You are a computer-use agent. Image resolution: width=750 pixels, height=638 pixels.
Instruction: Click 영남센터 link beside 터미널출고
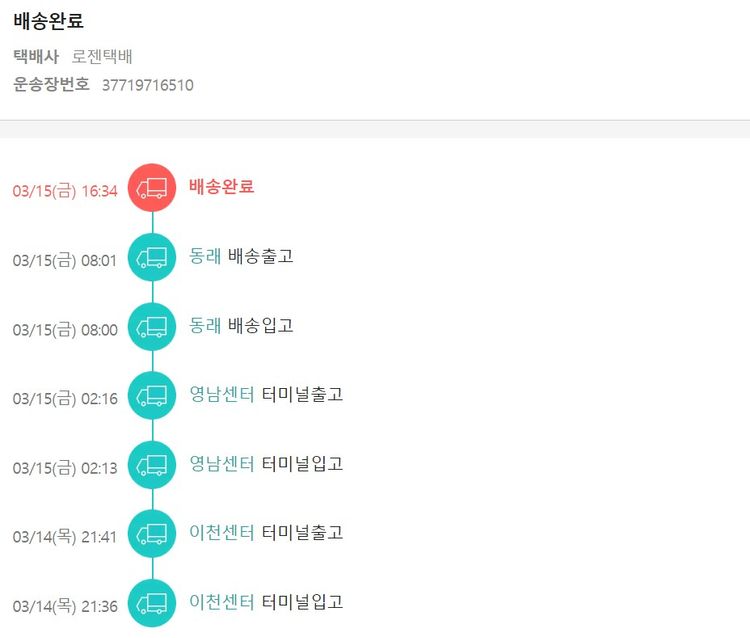point(221,394)
